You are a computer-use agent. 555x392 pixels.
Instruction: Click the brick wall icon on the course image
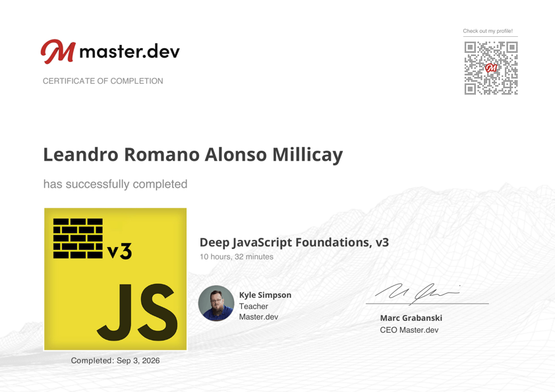pos(78,238)
